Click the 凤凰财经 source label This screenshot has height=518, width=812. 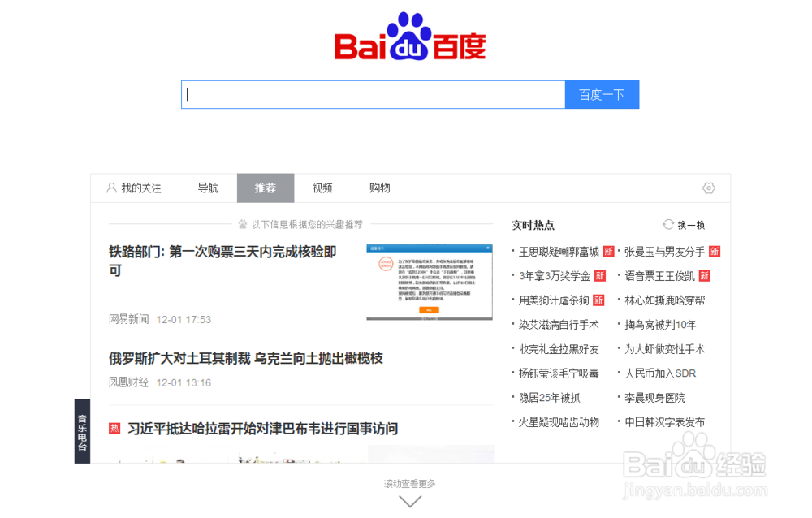pos(128,382)
